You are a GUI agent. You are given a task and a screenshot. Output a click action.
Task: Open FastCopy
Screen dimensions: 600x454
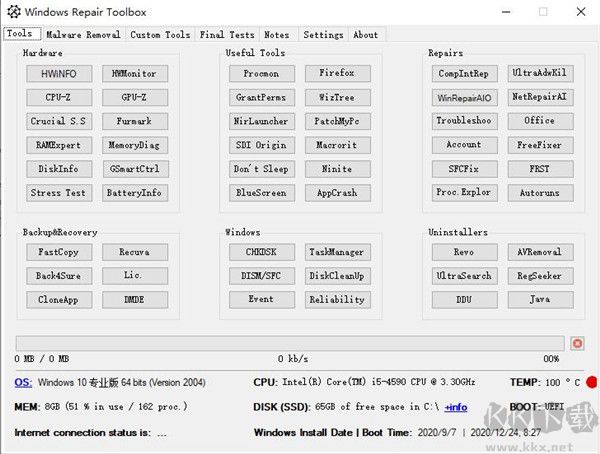pos(59,252)
